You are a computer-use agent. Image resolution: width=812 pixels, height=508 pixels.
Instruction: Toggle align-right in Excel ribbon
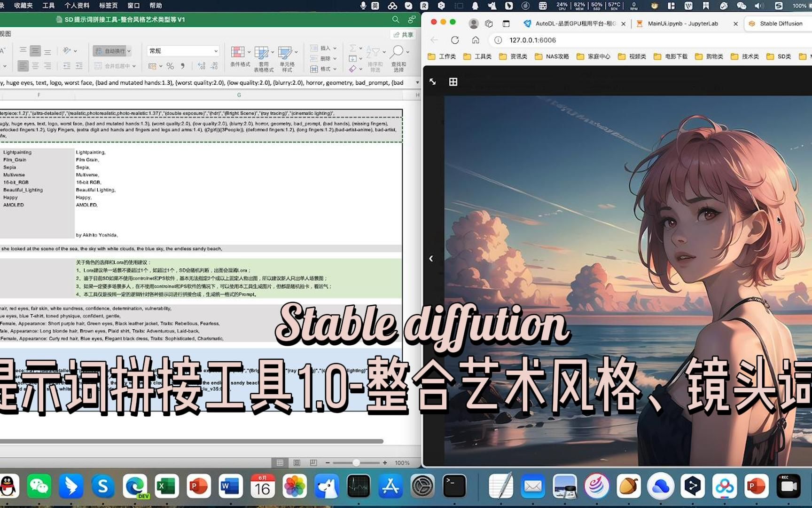coord(47,66)
